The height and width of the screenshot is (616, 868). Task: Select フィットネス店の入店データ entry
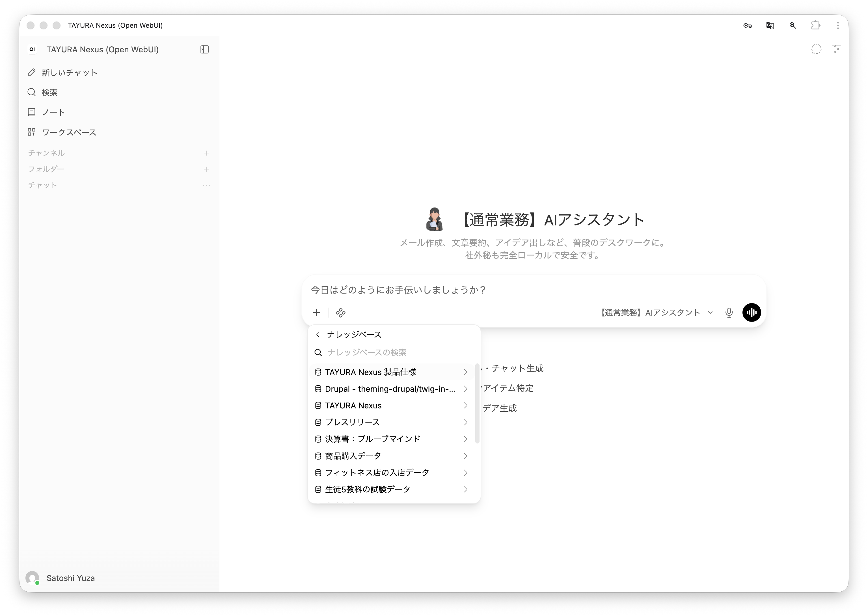pos(392,473)
